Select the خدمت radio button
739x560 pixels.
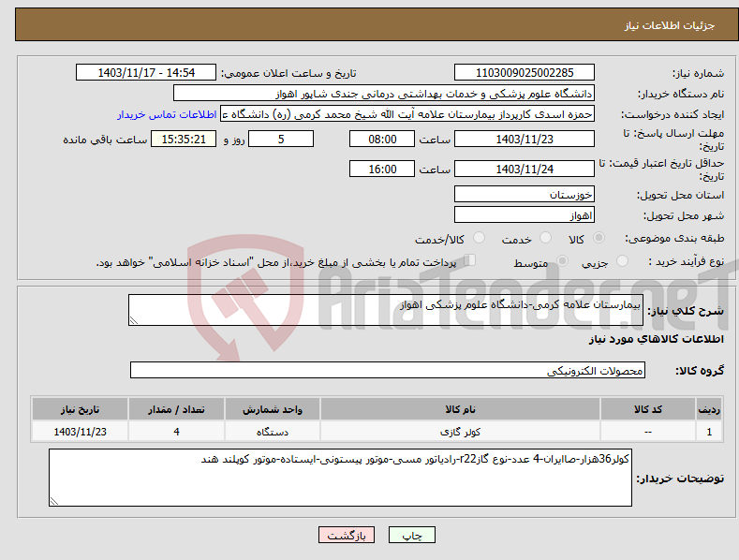545,238
